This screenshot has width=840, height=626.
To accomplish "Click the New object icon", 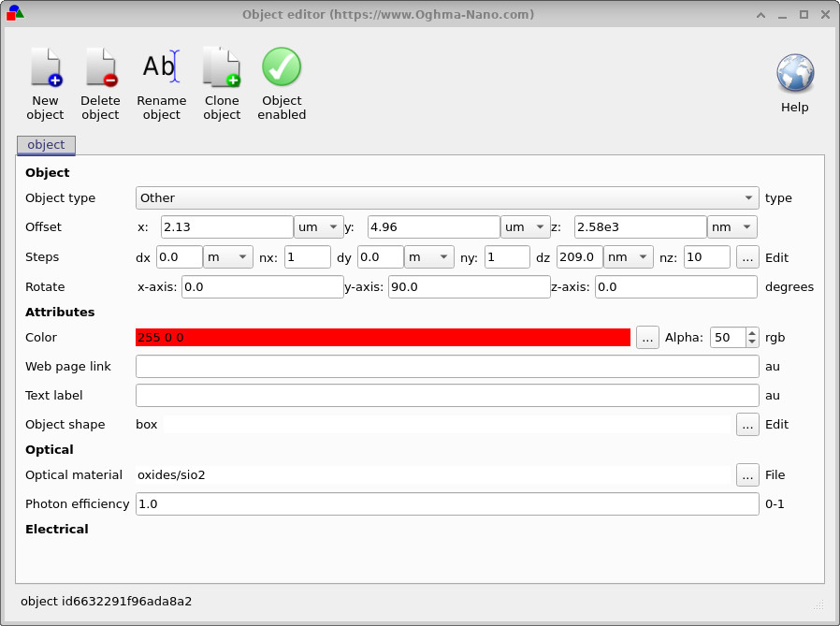I will tap(46, 67).
